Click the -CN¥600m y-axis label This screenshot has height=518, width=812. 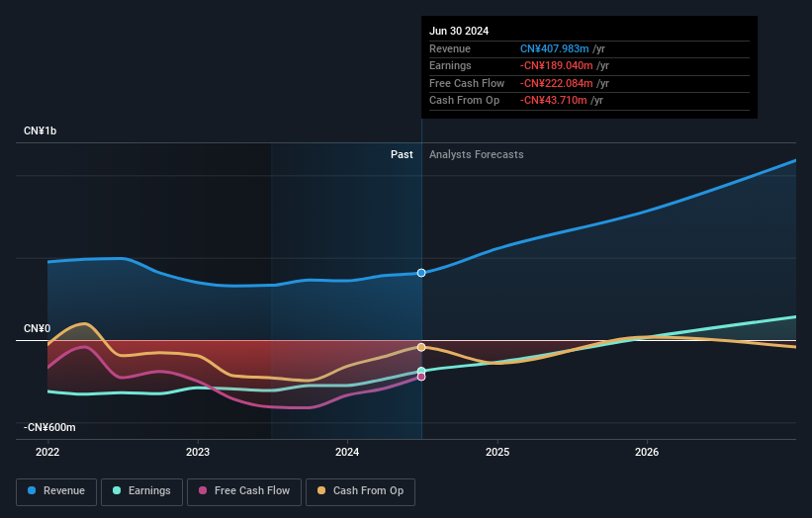coord(49,427)
